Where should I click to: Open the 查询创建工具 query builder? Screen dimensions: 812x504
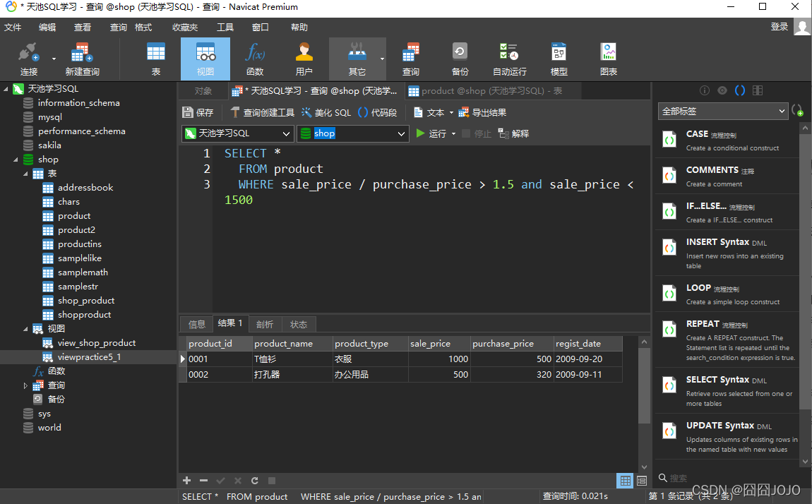pyautogui.click(x=262, y=112)
